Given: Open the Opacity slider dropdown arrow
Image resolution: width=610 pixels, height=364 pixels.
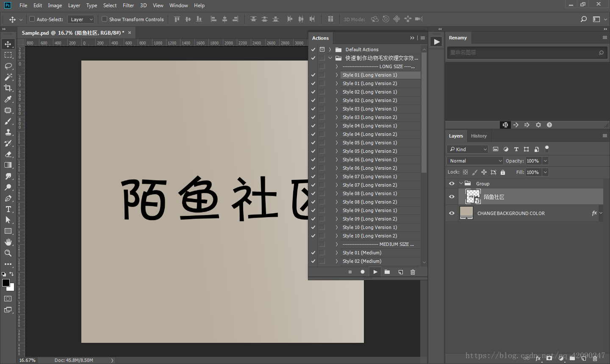Looking at the screenshot, I should click(x=546, y=161).
